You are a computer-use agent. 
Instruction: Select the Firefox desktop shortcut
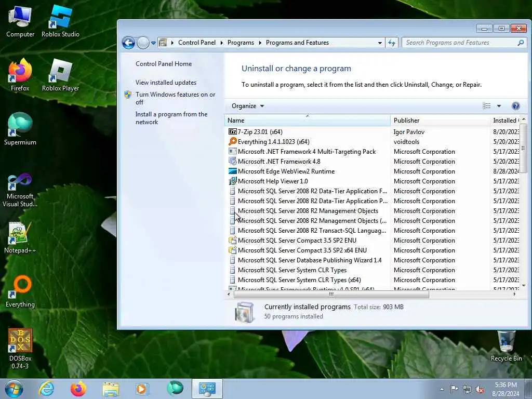pos(20,75)
